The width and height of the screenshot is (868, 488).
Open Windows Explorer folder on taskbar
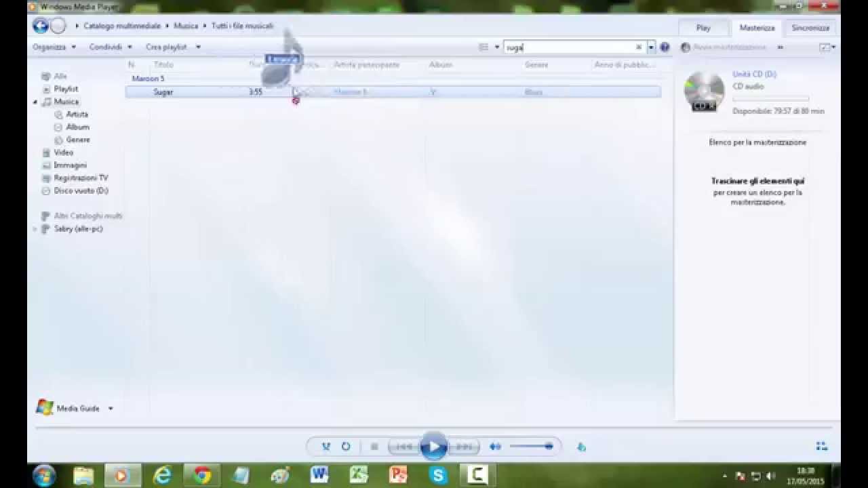pyautogui.click(x=83, y=475)
